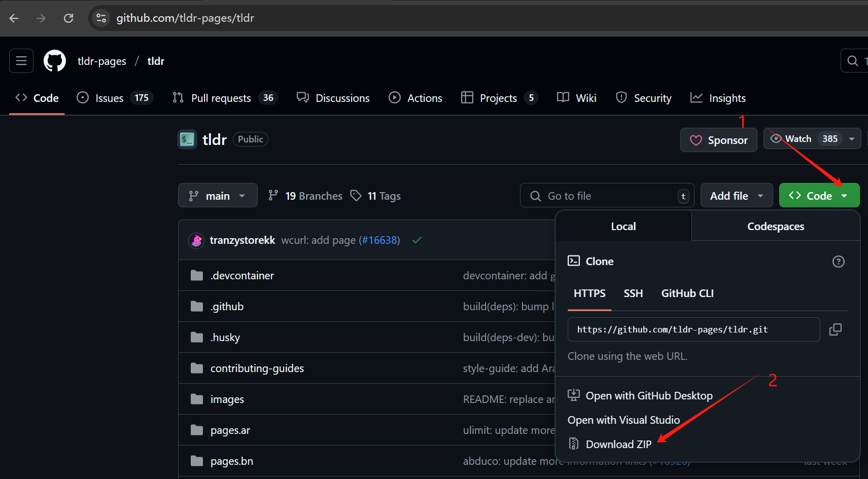Image resolution: width=868 pixels, height=479 pixels.
Task: Open the tldr-pages organization link
Action: point(102,61)
